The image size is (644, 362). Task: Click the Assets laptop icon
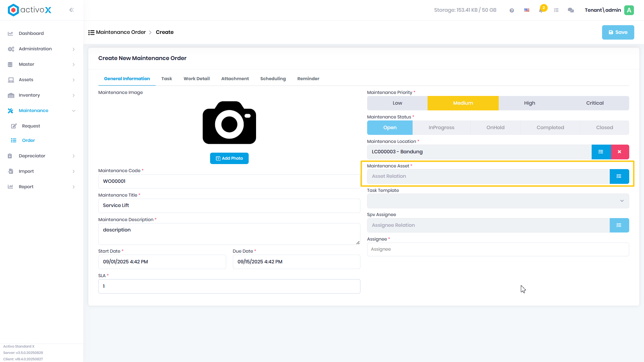point(11,80)
